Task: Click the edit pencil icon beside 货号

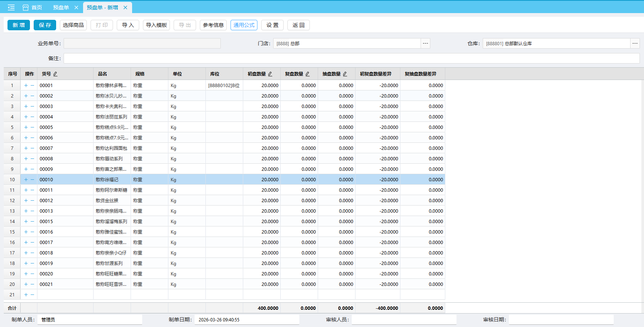Action: [x=55, y=74]
